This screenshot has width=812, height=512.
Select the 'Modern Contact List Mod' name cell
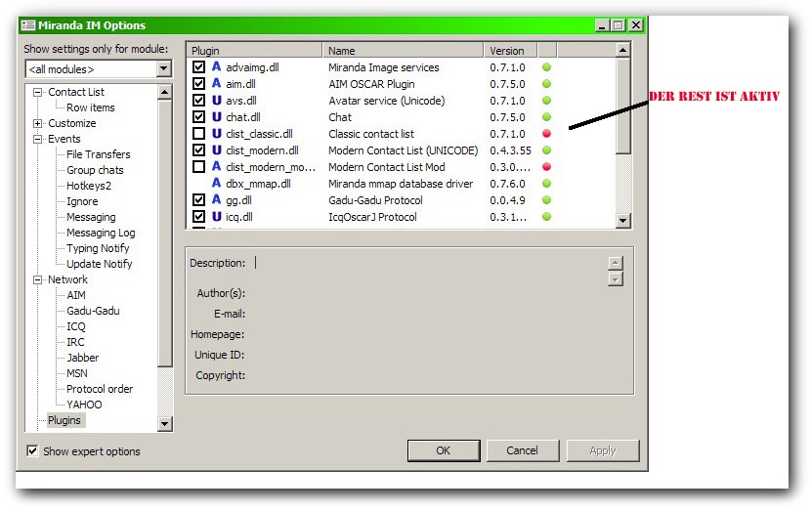click(x=386, y=167)
